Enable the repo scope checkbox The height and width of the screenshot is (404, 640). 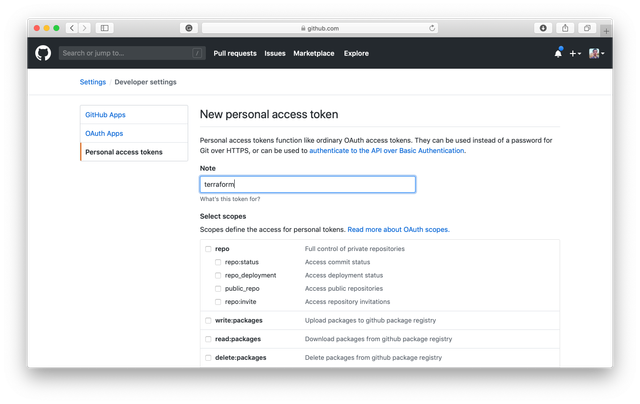208,248
